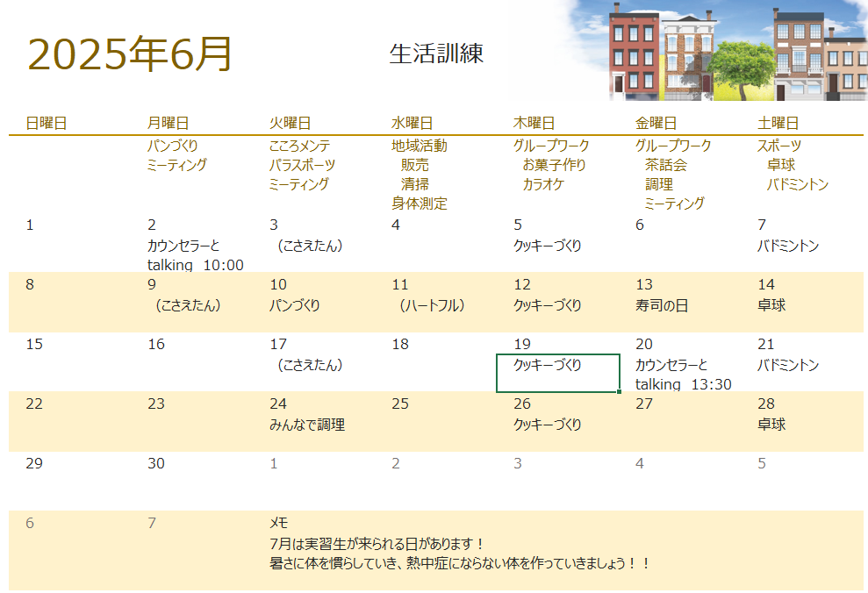Click the 生活訓練 heading

(436, 54)
